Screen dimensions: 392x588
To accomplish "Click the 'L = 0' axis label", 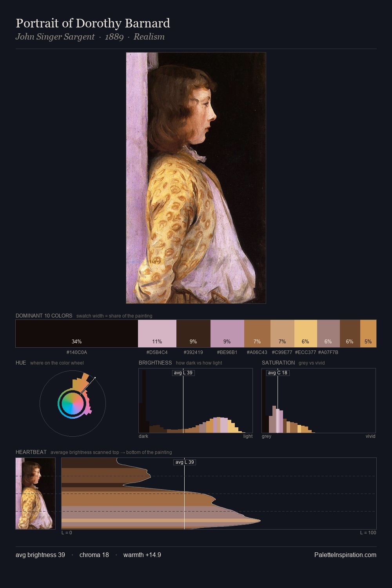I will click(67, 533).
